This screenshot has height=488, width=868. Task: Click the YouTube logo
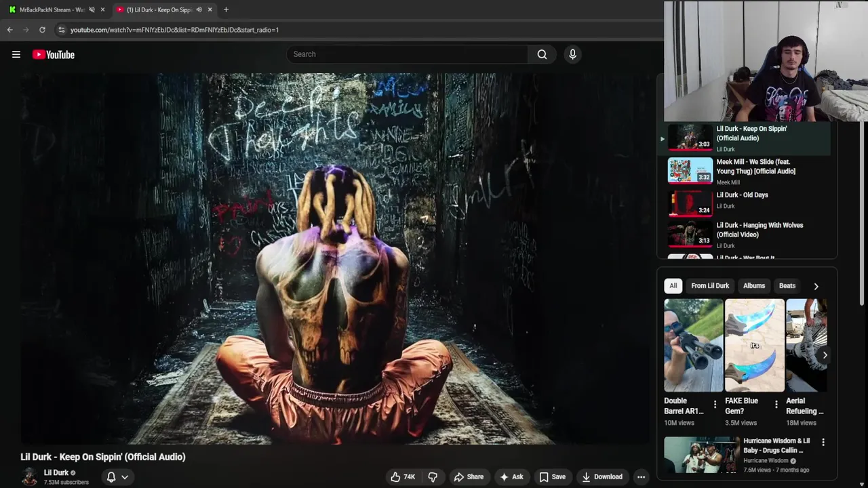54,54
